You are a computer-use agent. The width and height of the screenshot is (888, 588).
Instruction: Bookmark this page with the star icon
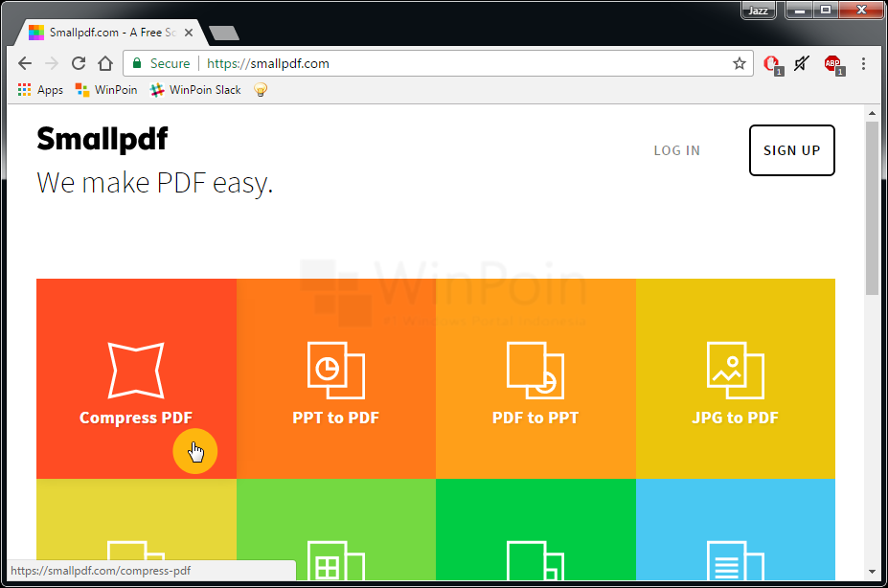tap(740, 63)
